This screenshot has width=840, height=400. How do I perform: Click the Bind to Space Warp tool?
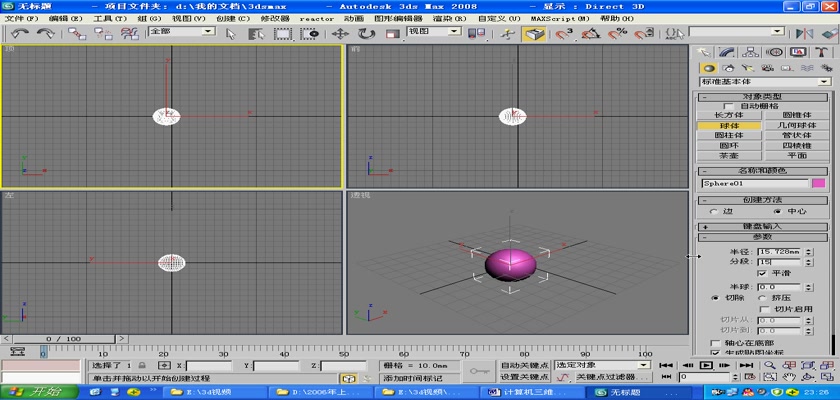pyautogui.click(x=129, y=34)
